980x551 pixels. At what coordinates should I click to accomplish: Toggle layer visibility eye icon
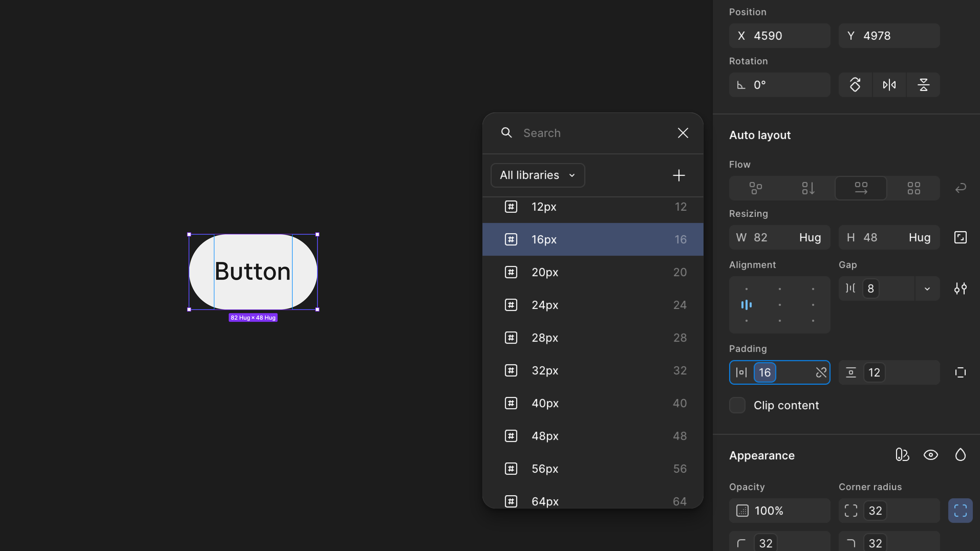coord(931,455)
